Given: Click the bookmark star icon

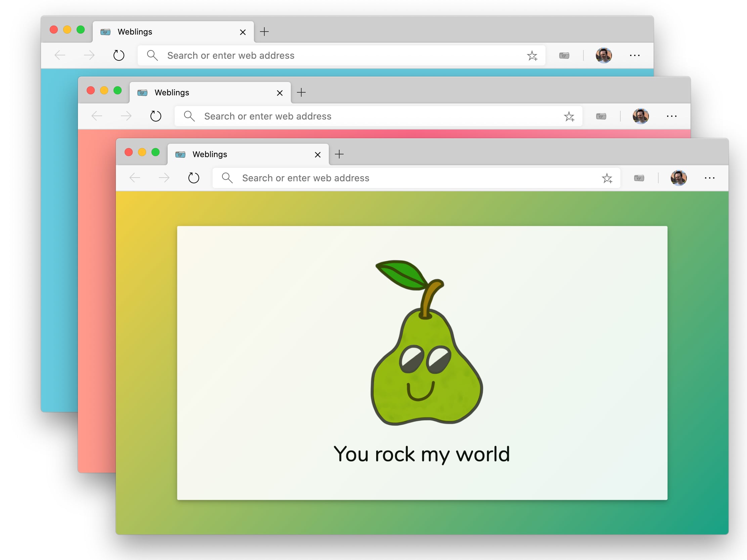Looking at the screenshot, I should coord(606,178).
